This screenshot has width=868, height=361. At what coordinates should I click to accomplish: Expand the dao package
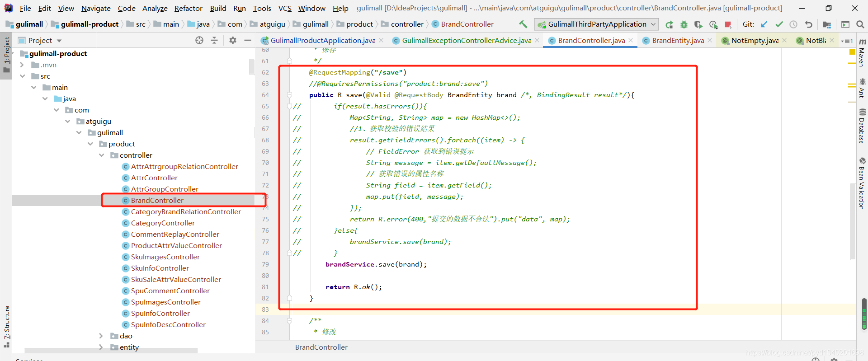[x=101, y=336]
